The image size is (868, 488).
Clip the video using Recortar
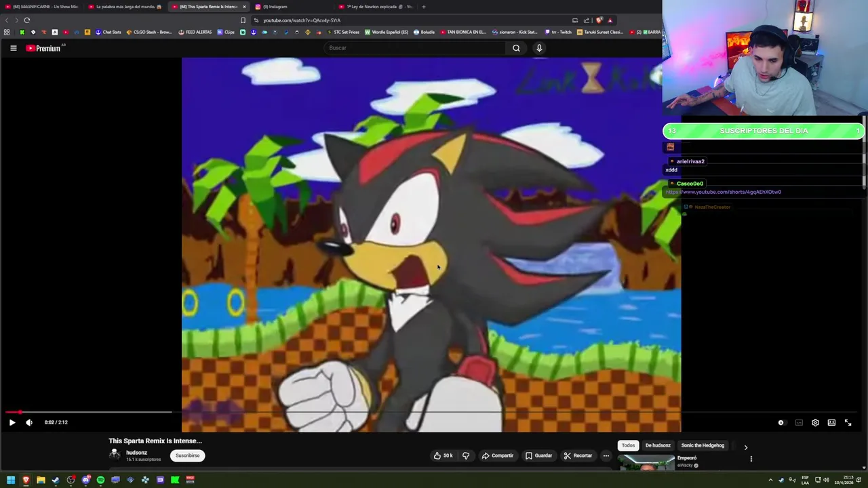coord(578,455)
